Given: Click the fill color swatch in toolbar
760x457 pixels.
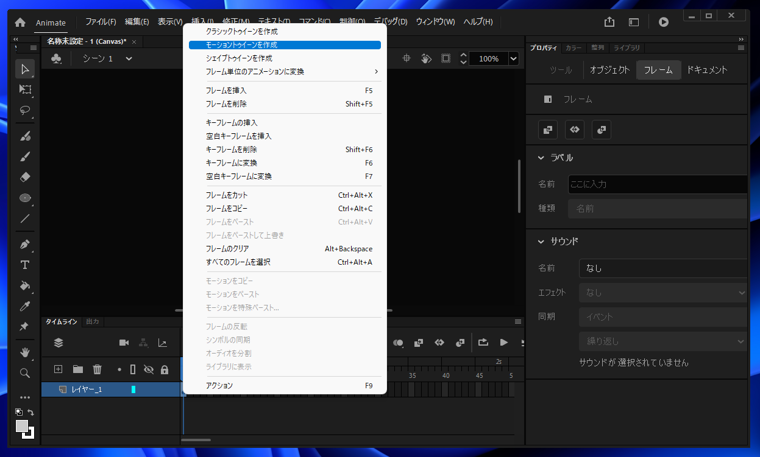Looking at the screenshot, I should [22, 427].
